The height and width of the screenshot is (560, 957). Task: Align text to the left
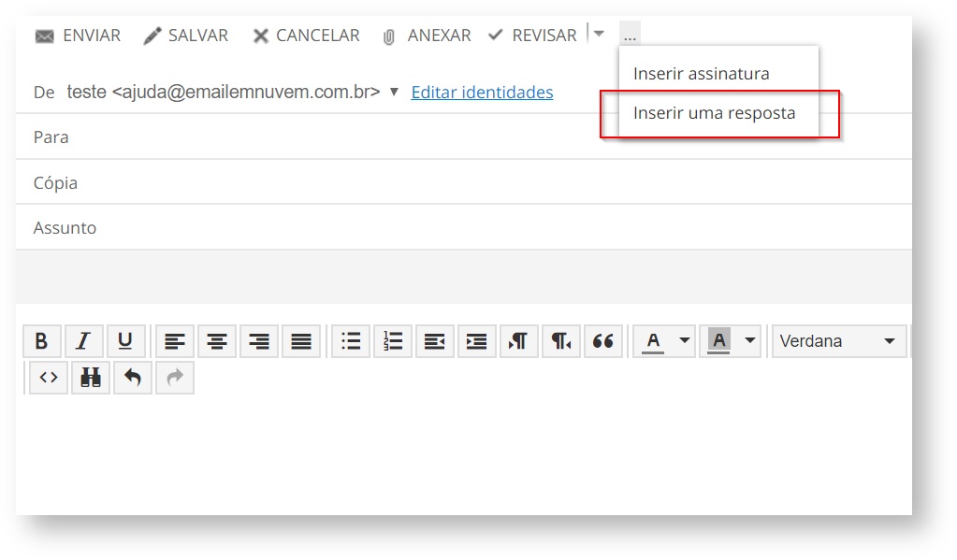tap(175, 341)
